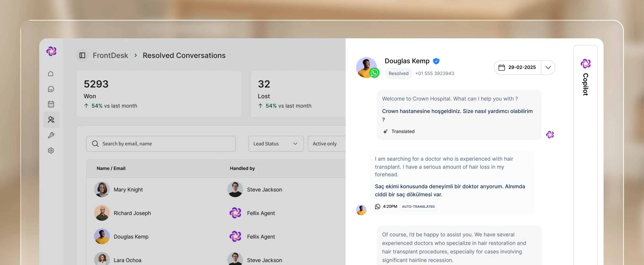
Task: Click Fellix Agent icon in Douglas Kemp row
Action: pyautogui.click(x=235, y=236)
